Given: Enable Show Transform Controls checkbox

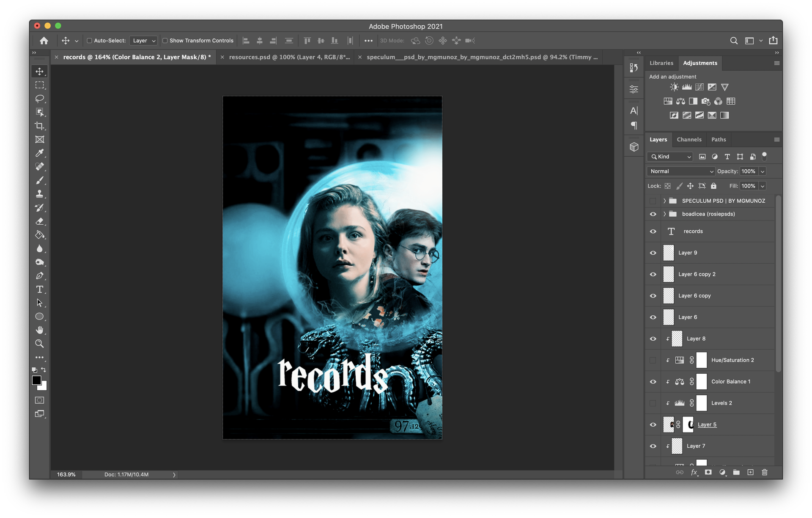Looking at the screenshot, I should click(x=165, y=41).
